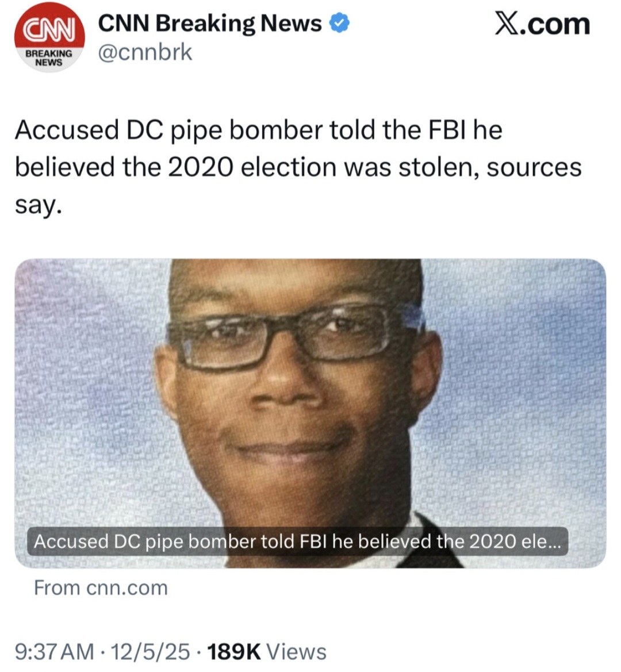Open the @cnnbrk handle link

point(145,52)
